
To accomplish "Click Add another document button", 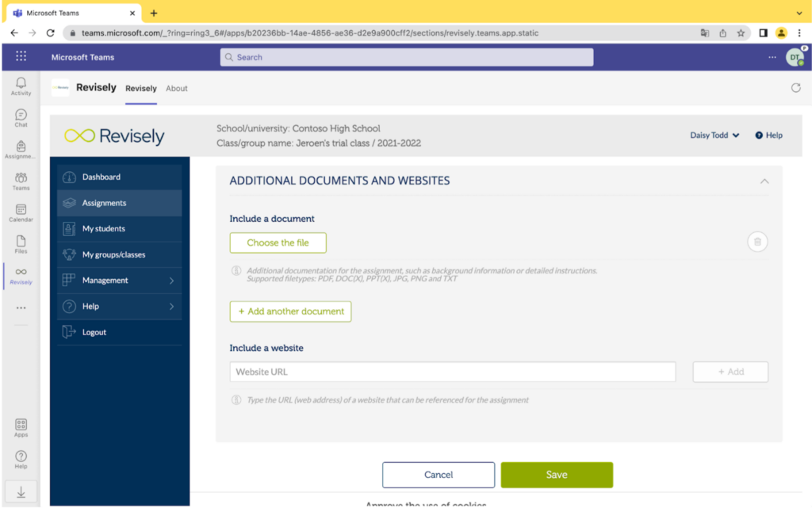I will point(290,311).
